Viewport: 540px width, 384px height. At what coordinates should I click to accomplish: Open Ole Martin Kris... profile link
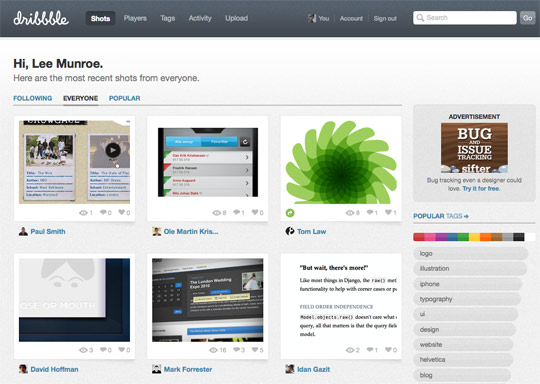[191, 231]
